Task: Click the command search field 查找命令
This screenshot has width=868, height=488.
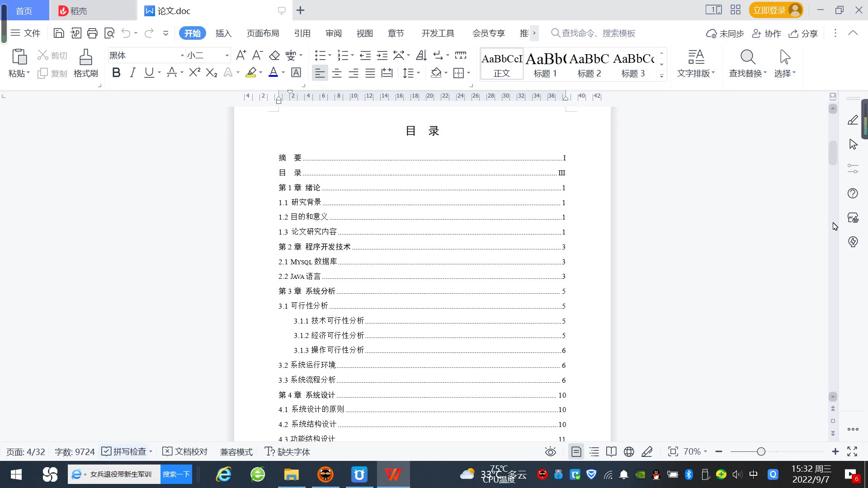Action: pos(598,33)
